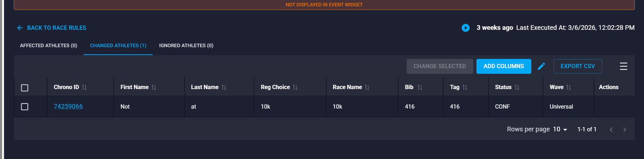The height and width of the screenshot is (159, 644).
Task: Check the row checkbox for athlete 74259066
Action: coord(24,106)
